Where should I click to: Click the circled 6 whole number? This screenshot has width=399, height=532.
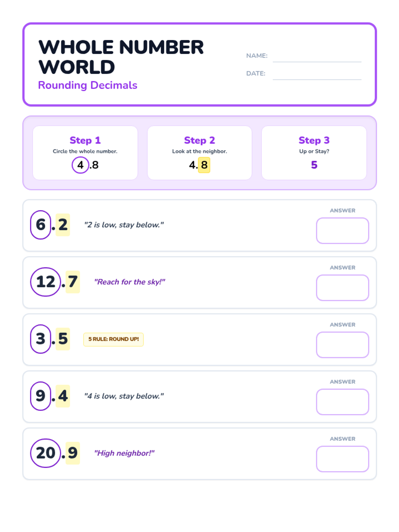point(41,225)
